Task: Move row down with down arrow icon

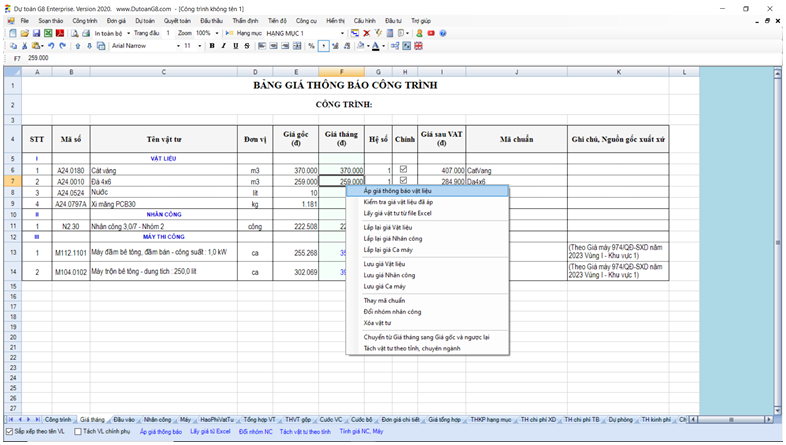Action: [x=89, y=46]
